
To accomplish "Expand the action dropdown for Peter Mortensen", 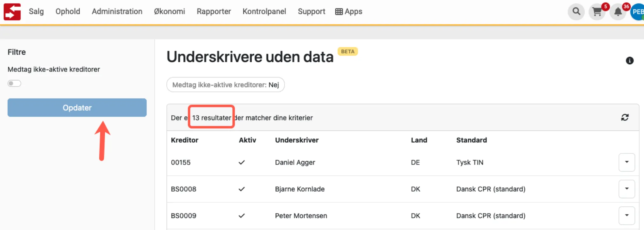I will [627, 216].
